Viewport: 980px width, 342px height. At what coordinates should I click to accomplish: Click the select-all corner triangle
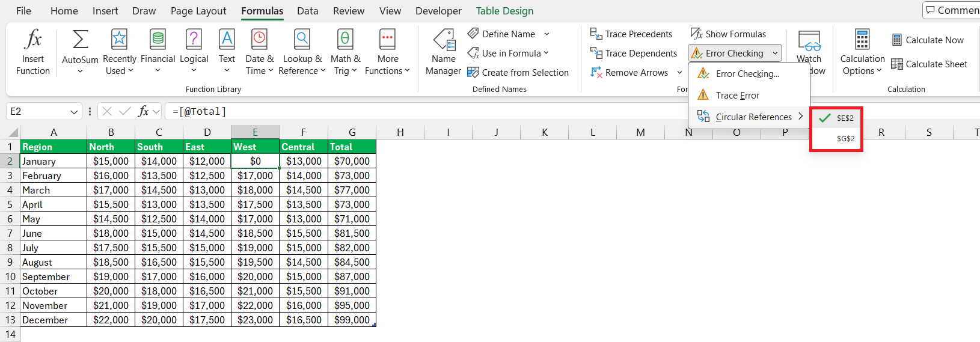pos(13,132)
